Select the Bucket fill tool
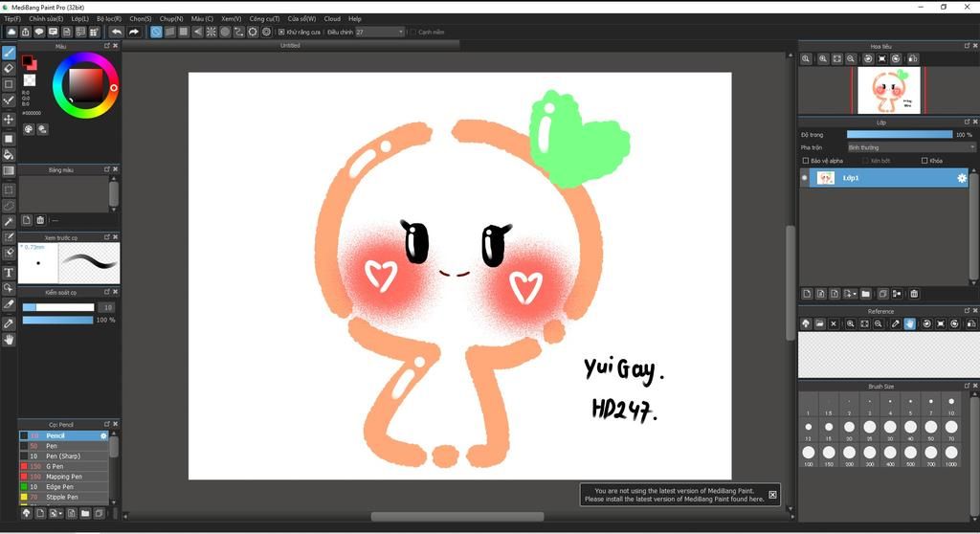Screen dimensions: 980x534 (9, 154)
